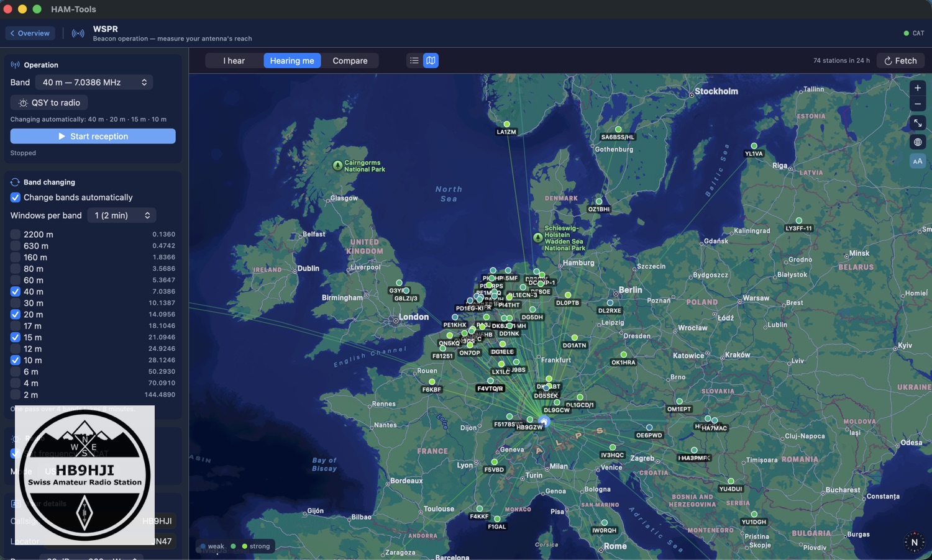The image size is (932, 560).
Task: Click the IW0RQH station marker
Action: (604, 523)
